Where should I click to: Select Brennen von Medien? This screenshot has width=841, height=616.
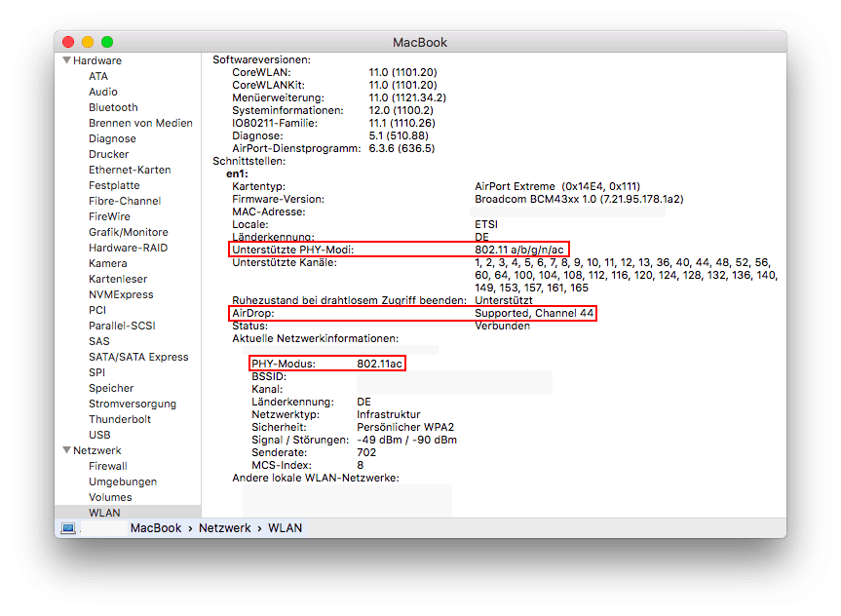tap(140, 123)
